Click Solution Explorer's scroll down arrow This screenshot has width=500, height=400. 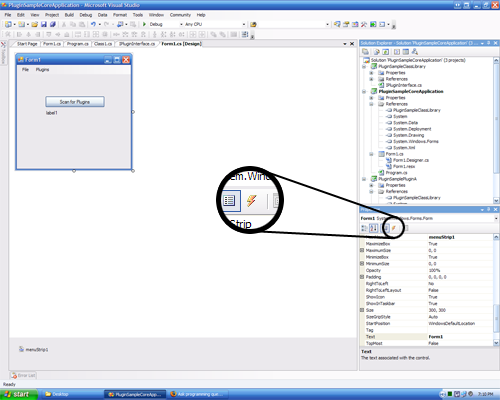[496, 201]
